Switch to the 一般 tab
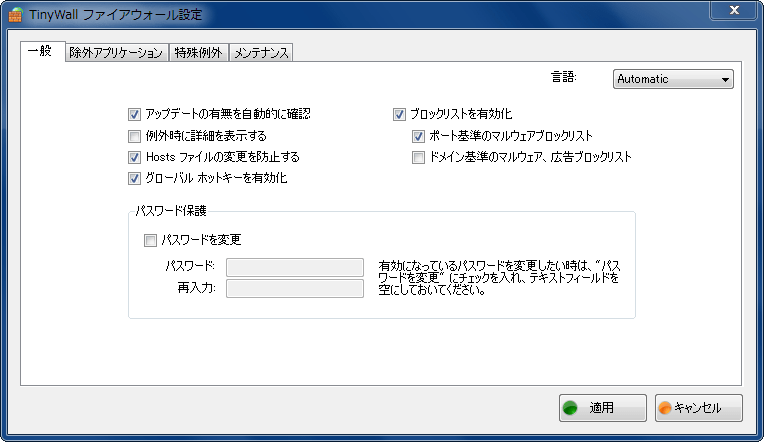 coord(42,51)
